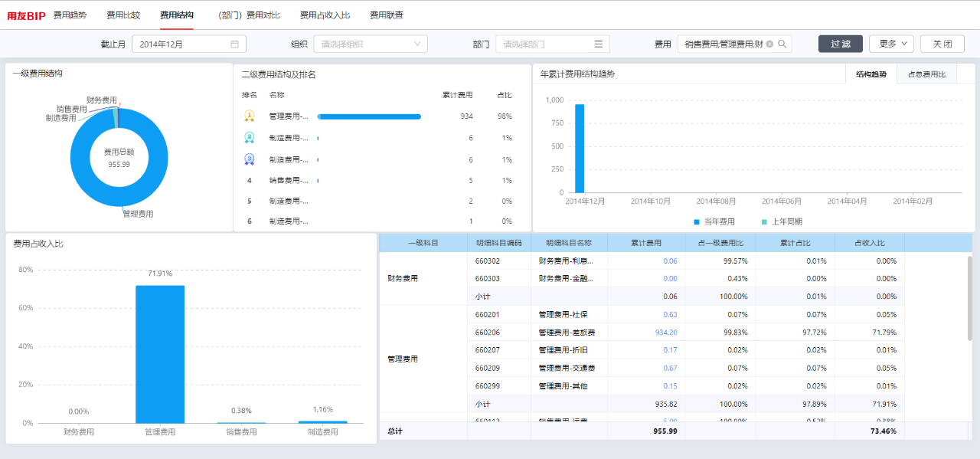Click the 过滤 button

(x=841, y=44)
